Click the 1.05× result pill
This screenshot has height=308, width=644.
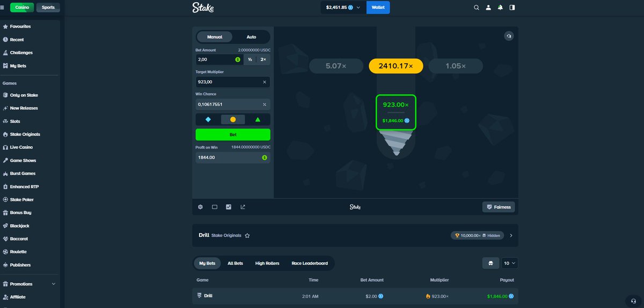(456, 66)
